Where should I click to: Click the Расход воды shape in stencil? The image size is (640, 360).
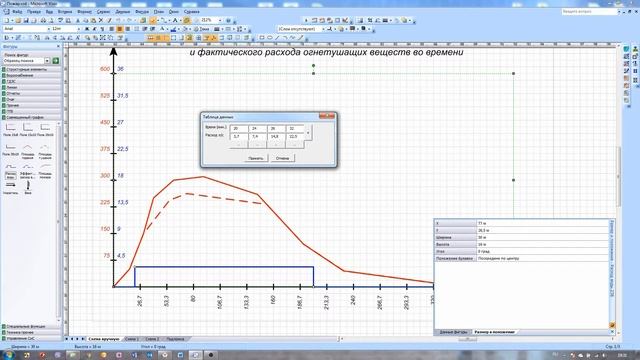pos(11,172)
